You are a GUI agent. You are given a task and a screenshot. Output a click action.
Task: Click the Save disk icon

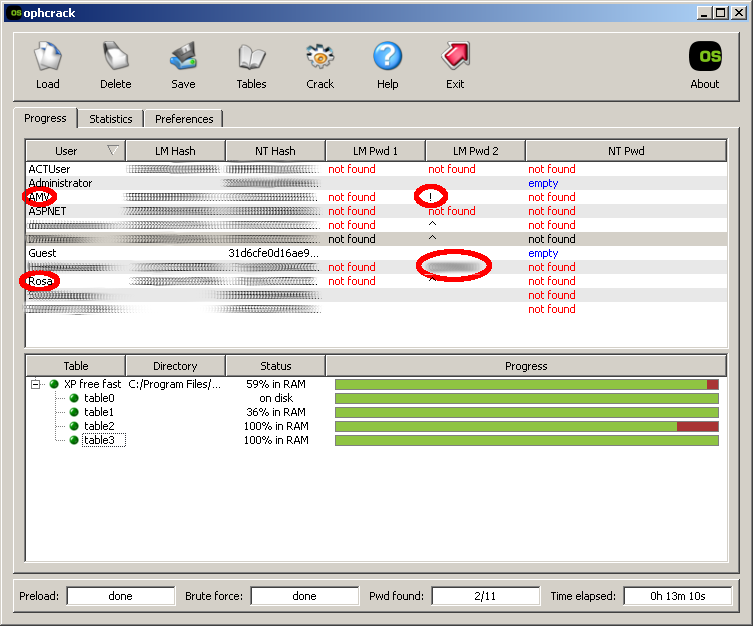click(183, 57)
